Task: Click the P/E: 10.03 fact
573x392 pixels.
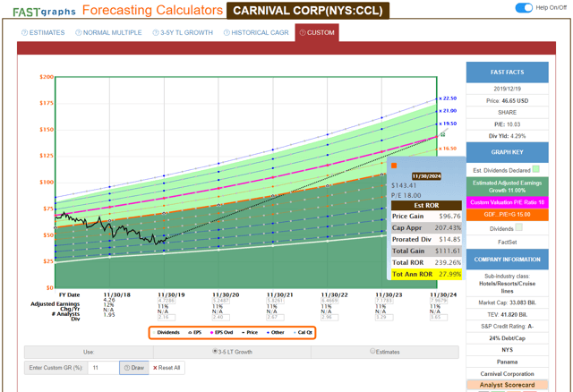Action: coord(508,124)
